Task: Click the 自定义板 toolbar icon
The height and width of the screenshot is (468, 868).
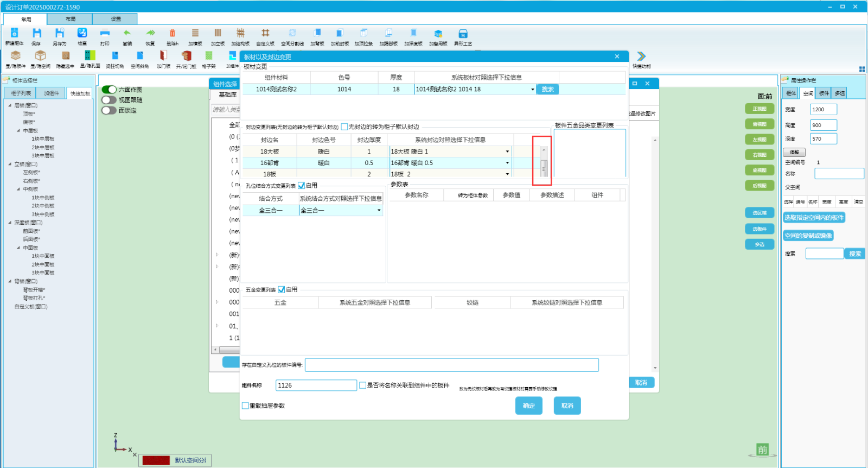Action: point(265,34)
